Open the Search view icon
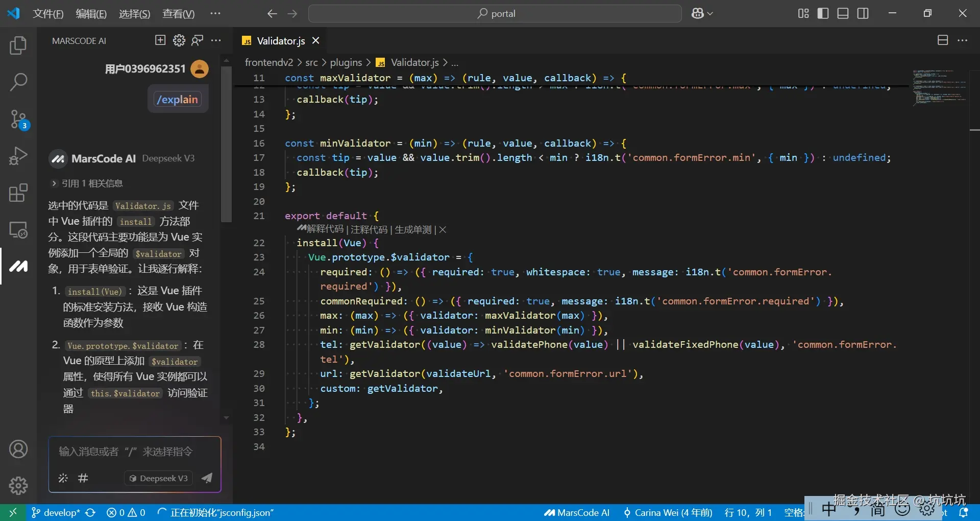980x521 pixels. coord(18,82)
